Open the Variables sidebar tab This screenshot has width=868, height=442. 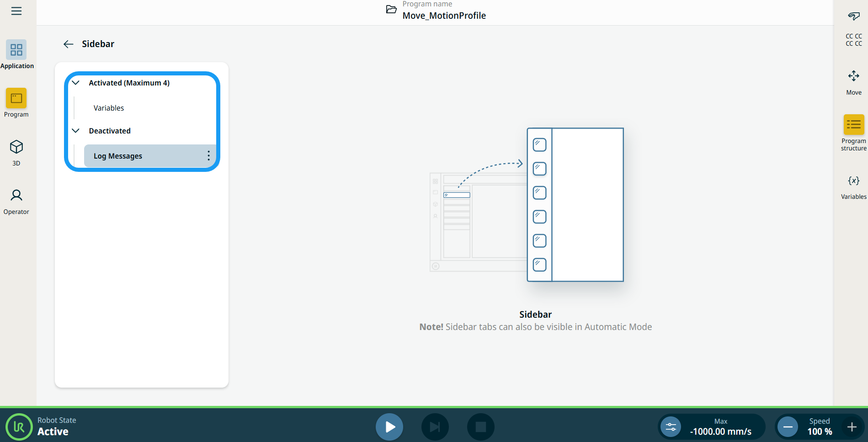click(x=853, y=186)
